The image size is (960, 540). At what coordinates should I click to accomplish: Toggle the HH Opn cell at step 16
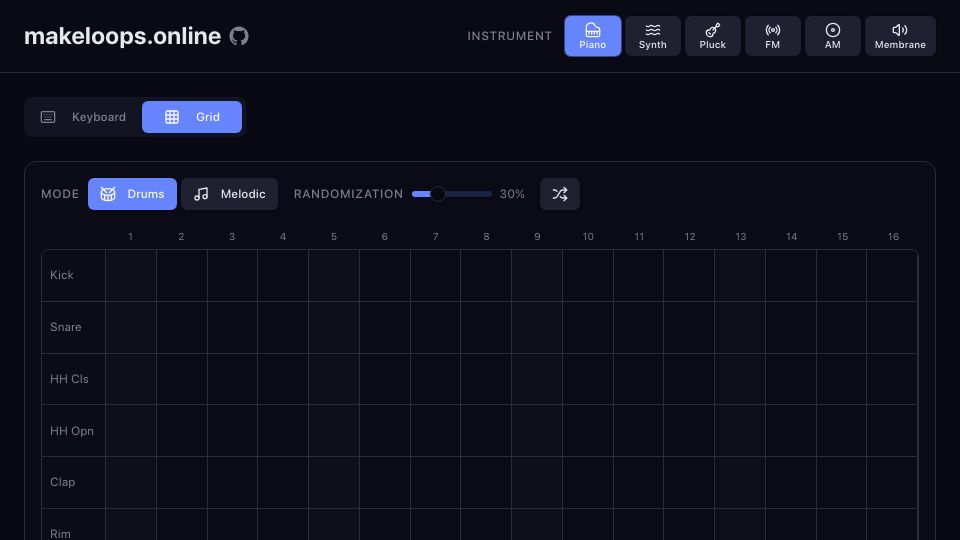point(892,430)
